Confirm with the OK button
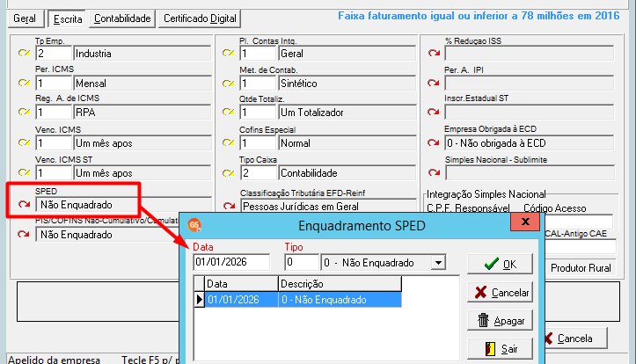636x364 pixels. point(500,265)
